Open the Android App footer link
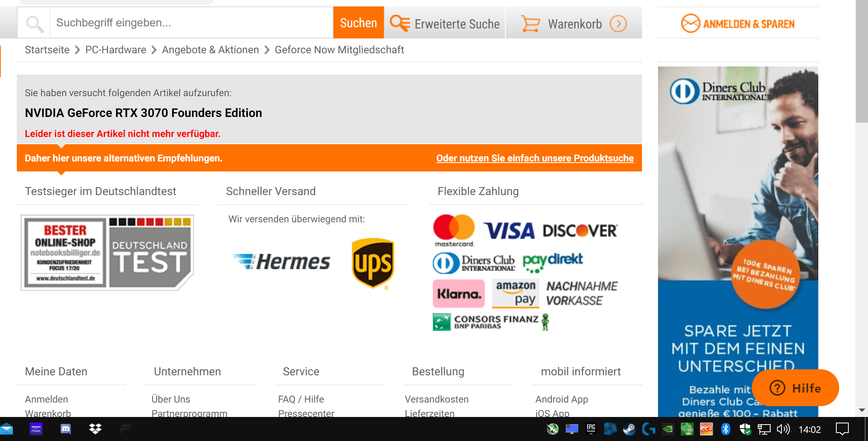The height and width of the screenshot is (441, 868). click(561, 399)
